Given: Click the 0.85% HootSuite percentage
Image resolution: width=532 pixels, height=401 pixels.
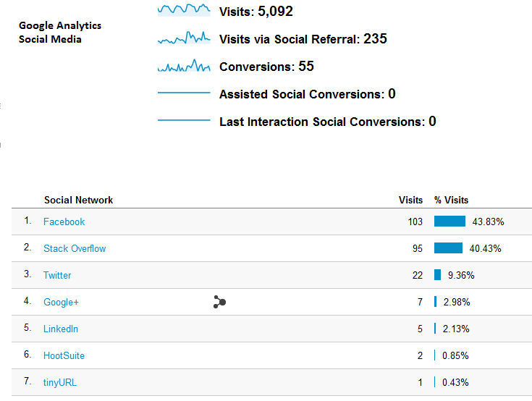Looking at the screenshot, I should [x=455, y=355].
